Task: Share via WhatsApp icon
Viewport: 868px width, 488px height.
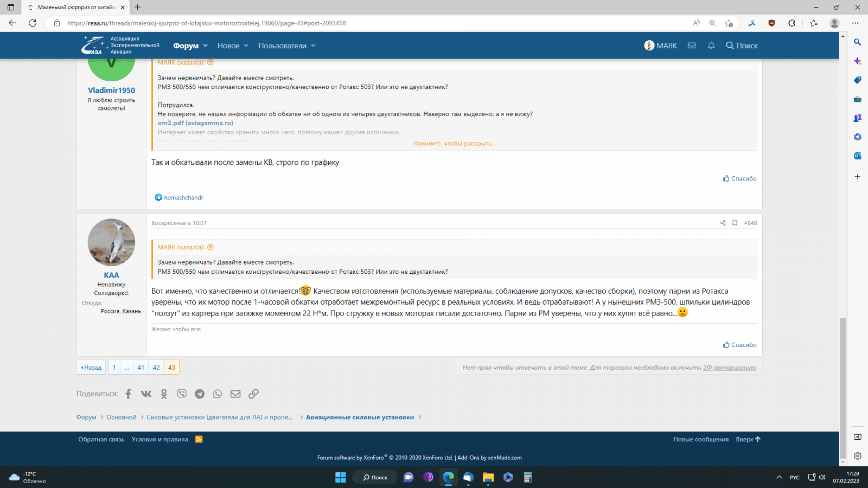Action: pyautogui.click(x=218, y=394)
